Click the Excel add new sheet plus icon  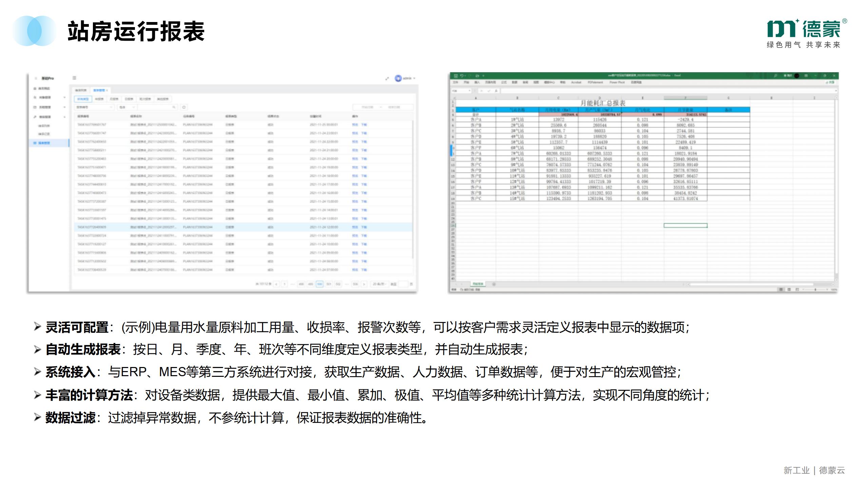[494, 284]
